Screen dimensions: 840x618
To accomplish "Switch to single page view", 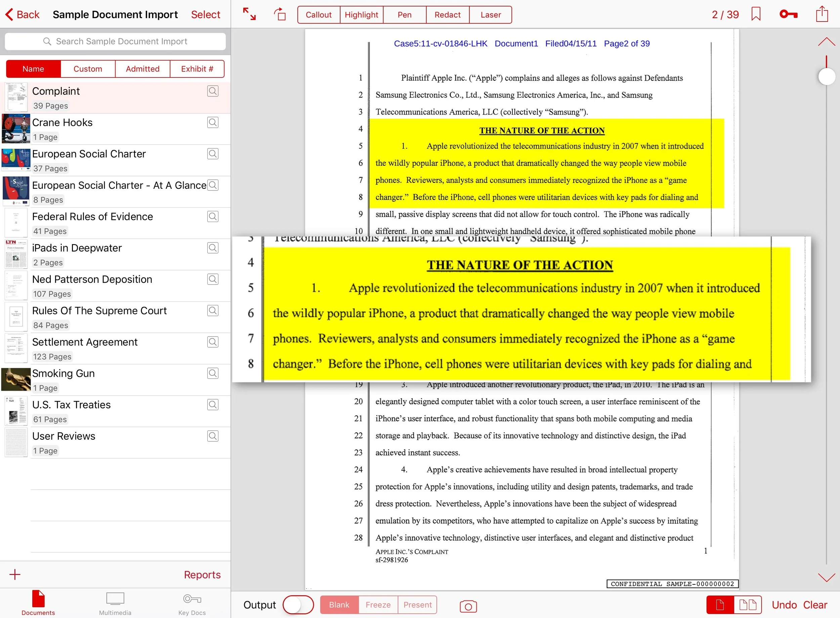I will 720,605.
